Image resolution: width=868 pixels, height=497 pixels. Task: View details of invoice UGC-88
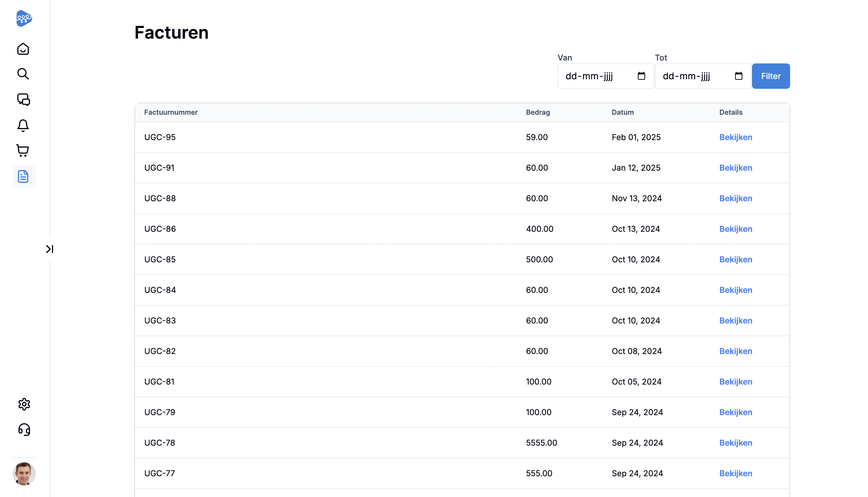pyautogui.click(x=736, y=198)
